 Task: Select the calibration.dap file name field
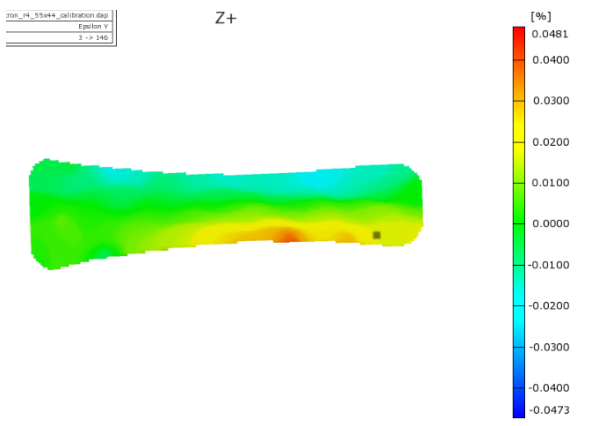[x=59, y=15]
